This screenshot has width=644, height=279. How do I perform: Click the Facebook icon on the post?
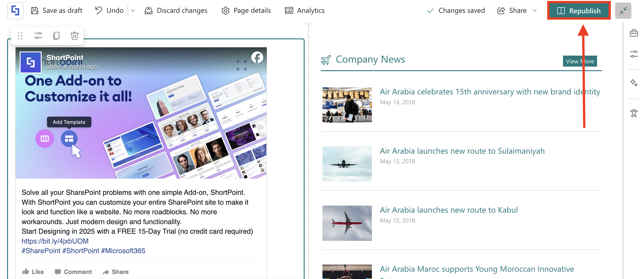pos(257,57)
